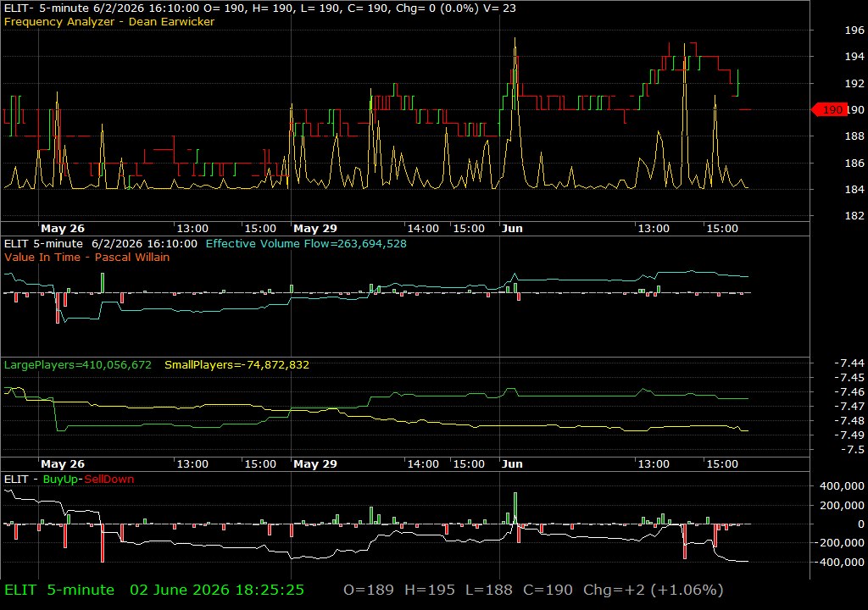Click 'Jun' date on top time axis
Viewport: 868px width, 610px height.
click(512, 228)
